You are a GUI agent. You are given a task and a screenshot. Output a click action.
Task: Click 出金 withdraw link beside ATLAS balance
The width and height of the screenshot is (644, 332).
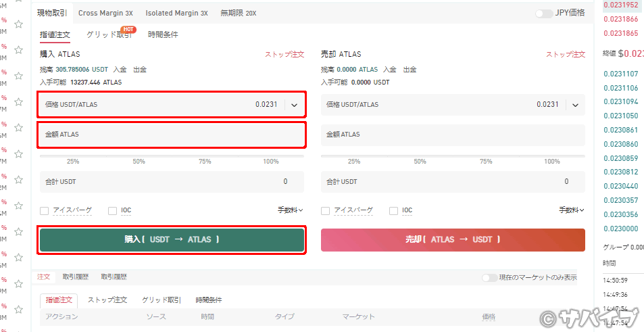pyautogui.click(x=410, y=70)
